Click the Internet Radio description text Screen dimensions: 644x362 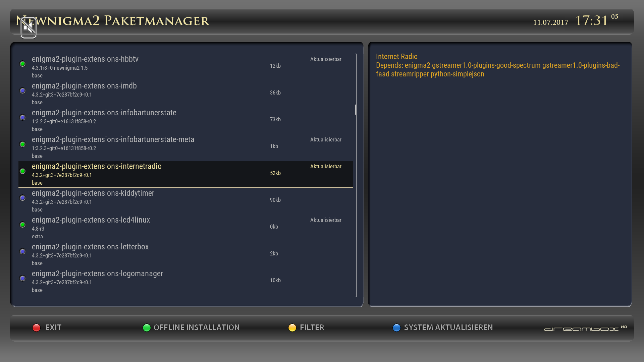point(396,57)
